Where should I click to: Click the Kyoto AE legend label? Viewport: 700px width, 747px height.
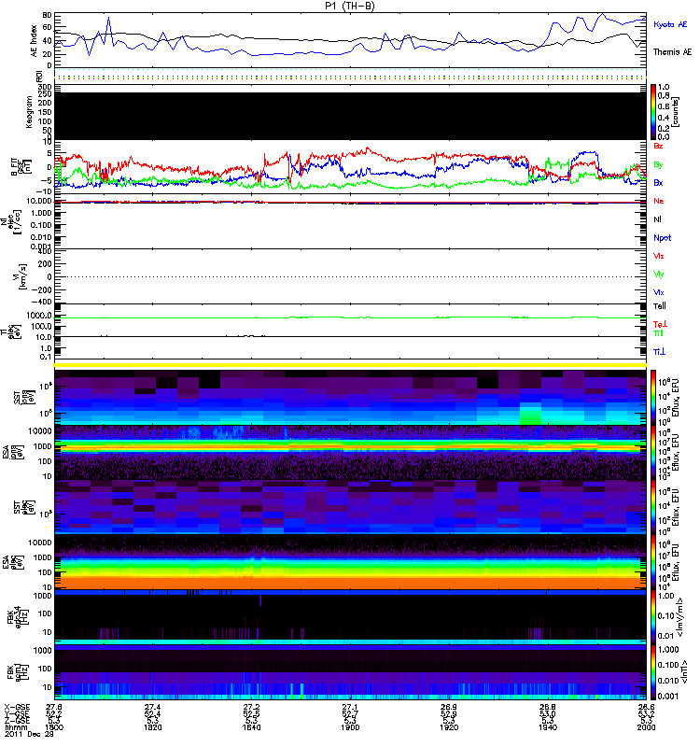coord(671,23)
